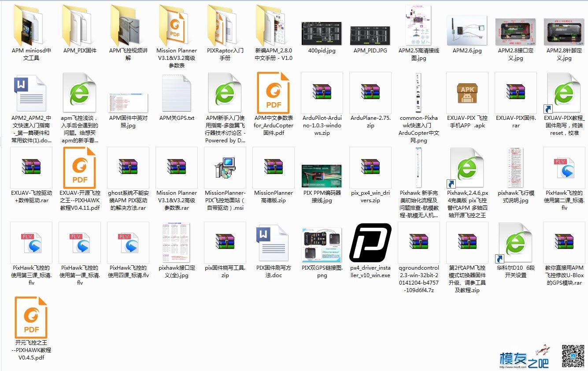
Task: Select the APM新手入门使用指南 web page file
Action: pos(225,93)
